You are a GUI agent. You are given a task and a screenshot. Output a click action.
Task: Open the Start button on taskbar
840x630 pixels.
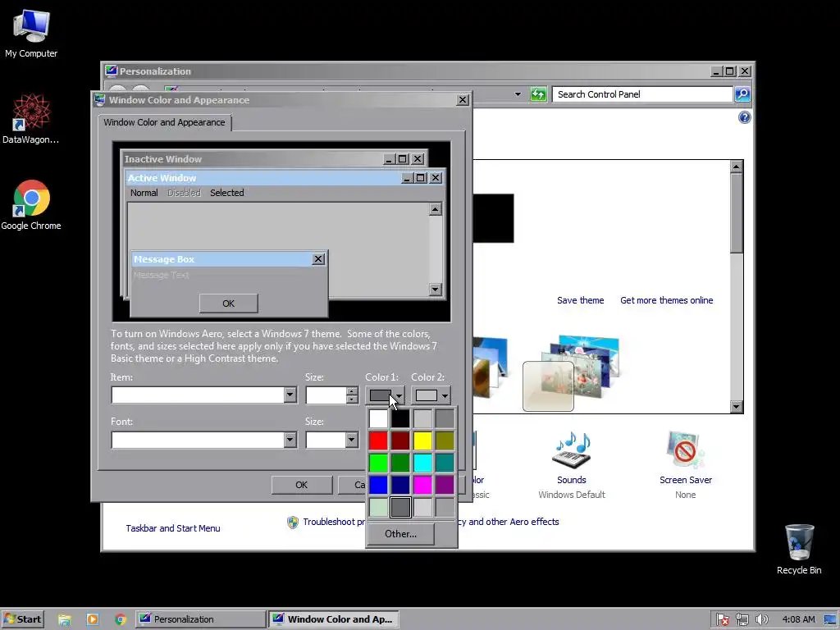(x=22, y=619)
